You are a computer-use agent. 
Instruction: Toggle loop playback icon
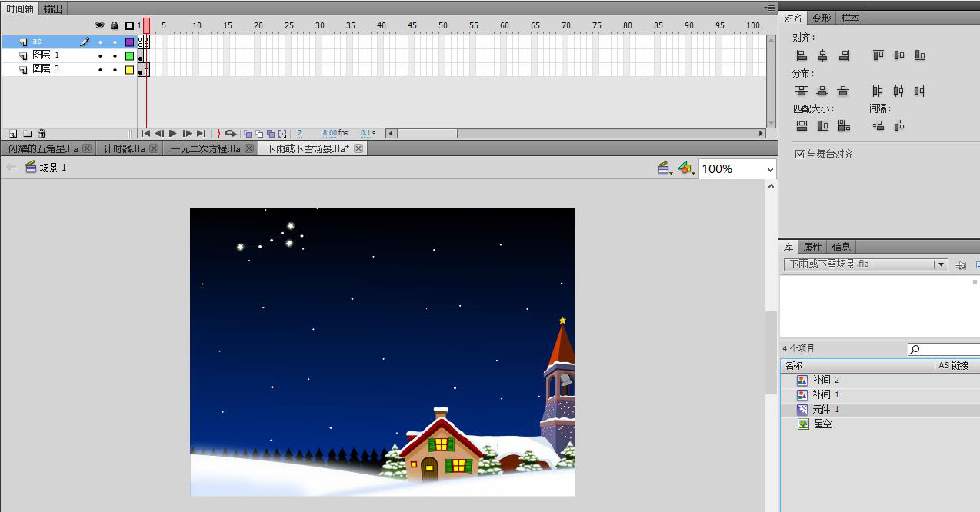point(231,134)
